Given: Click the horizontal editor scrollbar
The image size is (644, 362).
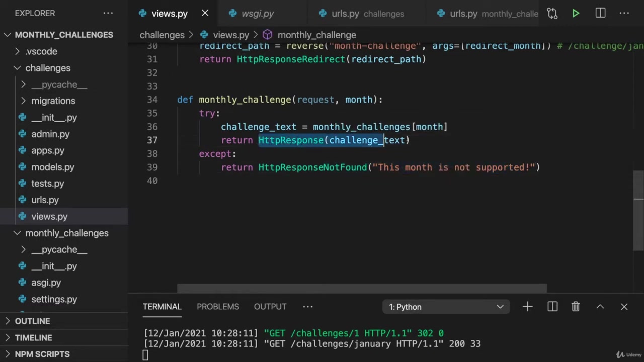Looking at the screenshot, I should pos(361,289).
